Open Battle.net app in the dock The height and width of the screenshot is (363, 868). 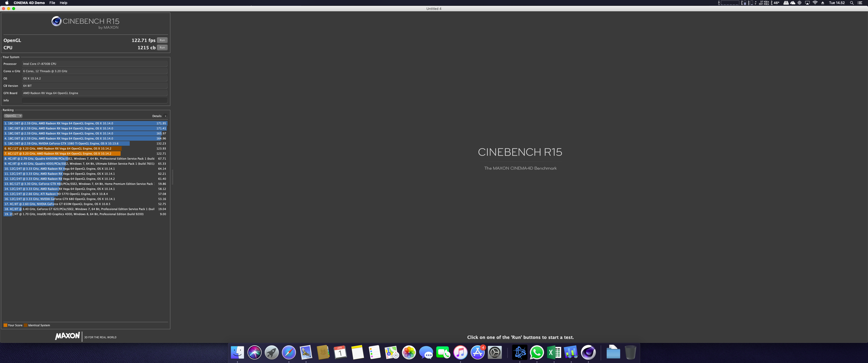click(520, 353)
